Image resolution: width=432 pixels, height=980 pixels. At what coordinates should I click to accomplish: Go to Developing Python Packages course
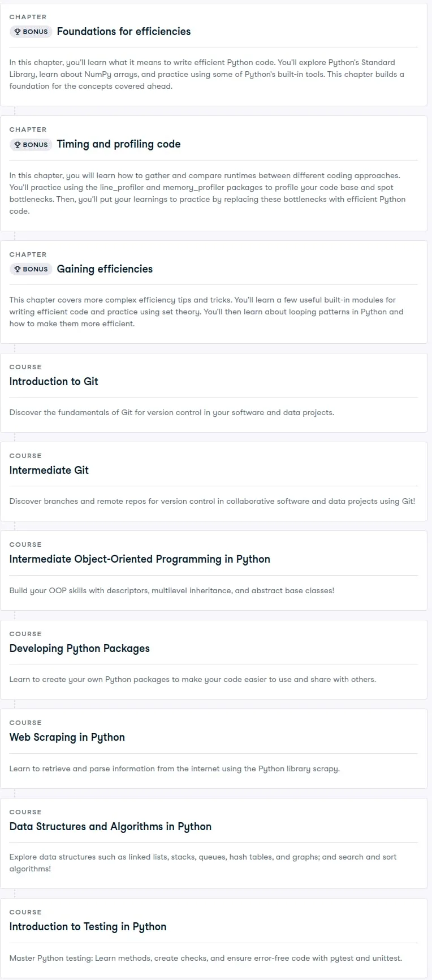80,649
